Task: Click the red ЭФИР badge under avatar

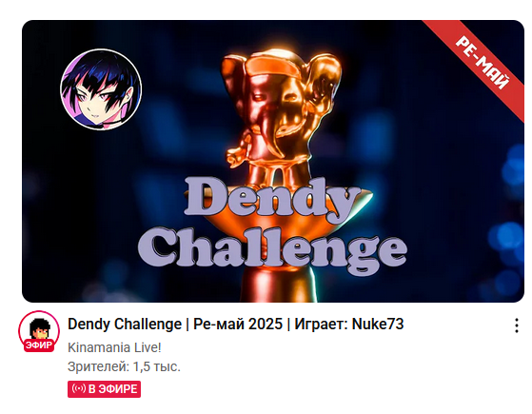Action: [39, 345]
